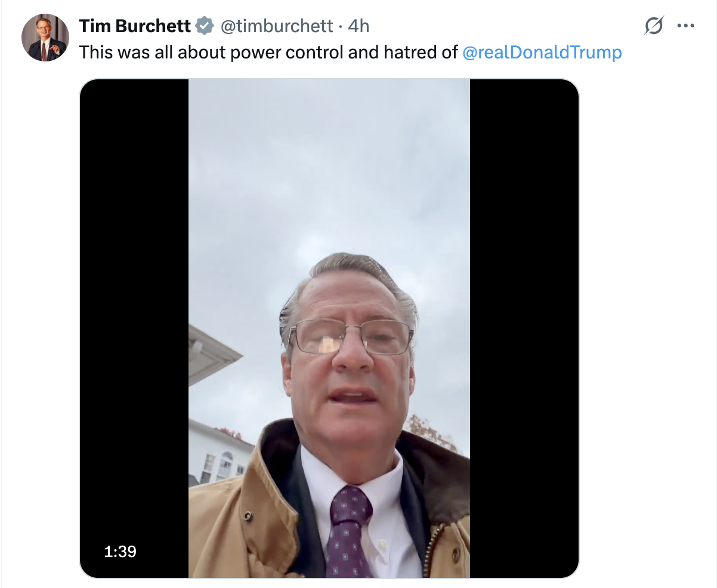This screenshot has width=717, height=588.
Task: Open the three-dot More options menu
Action: point(686,26)
